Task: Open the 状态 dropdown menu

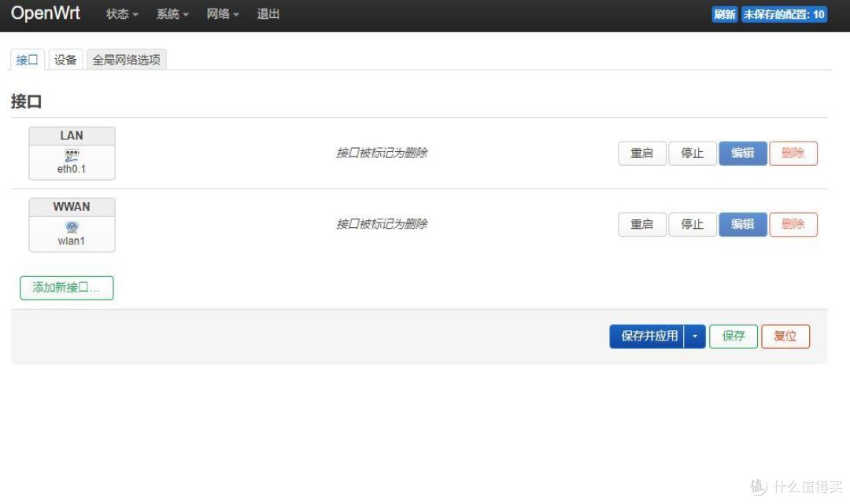Action: (x=122, y=14)
